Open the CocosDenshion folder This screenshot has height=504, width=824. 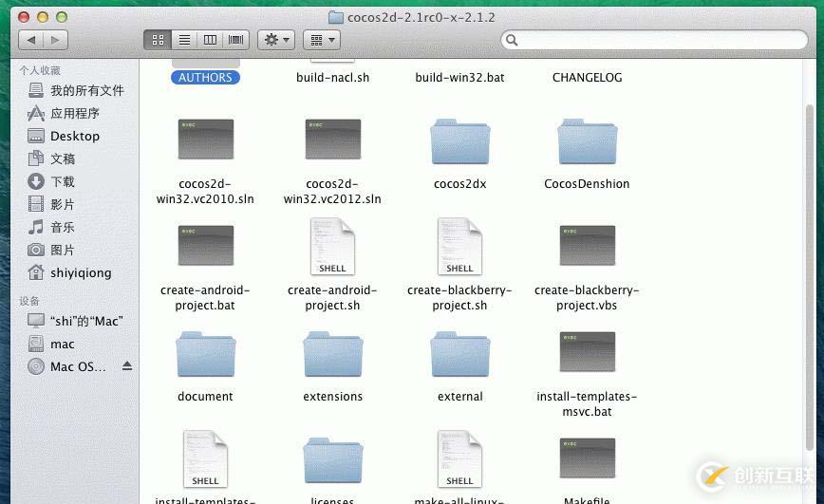click(587, 142)
